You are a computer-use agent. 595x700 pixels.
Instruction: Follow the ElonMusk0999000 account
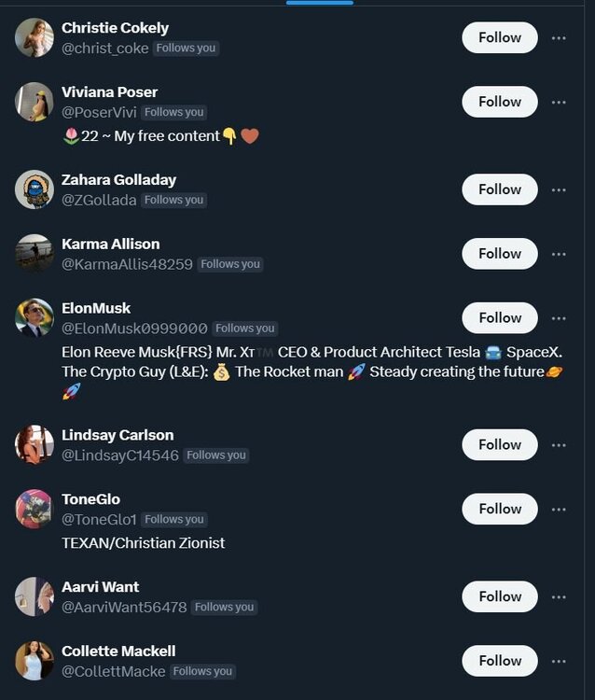tap(499, 318)
